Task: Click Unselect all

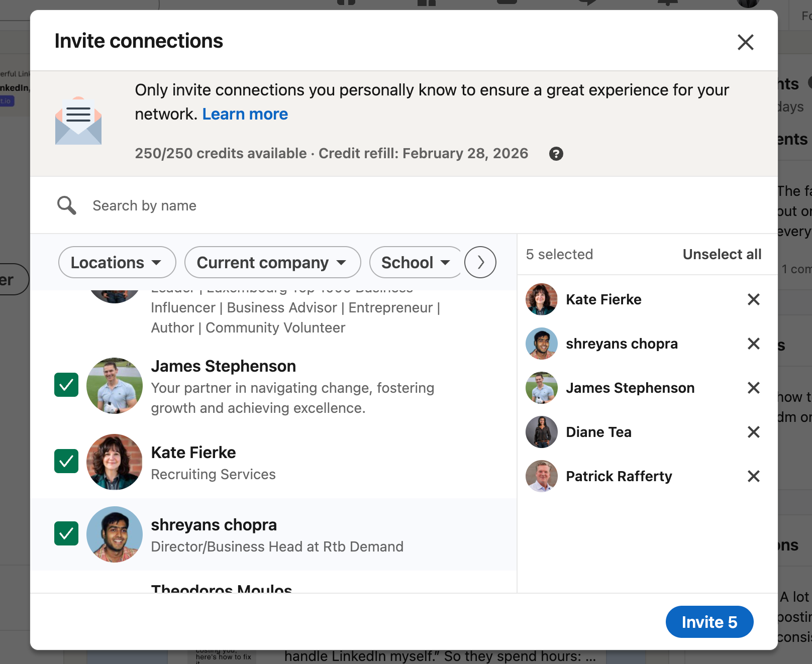Action: 722,254
